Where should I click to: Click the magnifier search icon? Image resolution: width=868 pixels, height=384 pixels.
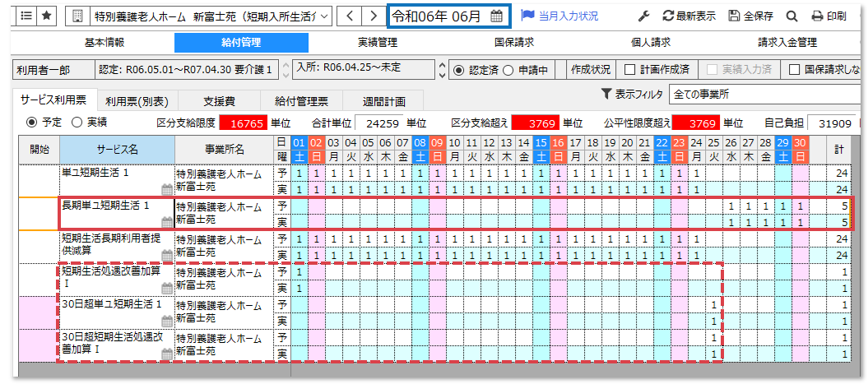click(x=791, y=16)
